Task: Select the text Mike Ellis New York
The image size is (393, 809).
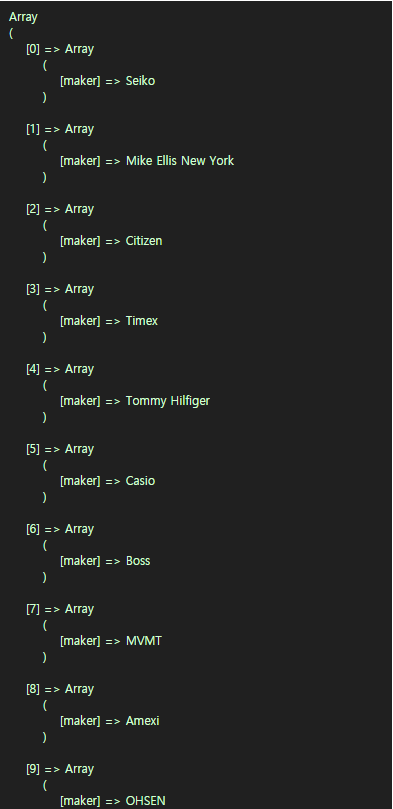Action: click(x=180, y=161)
